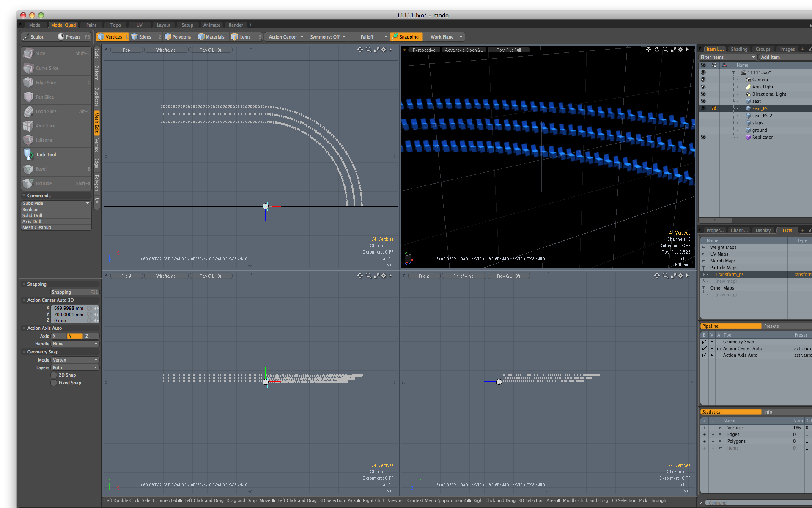The image size is (812, 508).
Task: Enable the Fixed Snap checkbox
Action: click(x=54, y=383)
